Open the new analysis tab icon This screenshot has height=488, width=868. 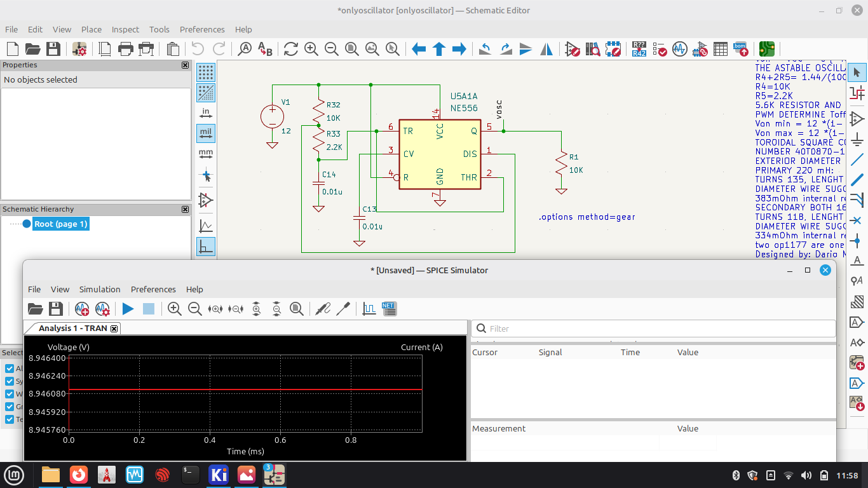pyautogui.click(x=82, y=309)
